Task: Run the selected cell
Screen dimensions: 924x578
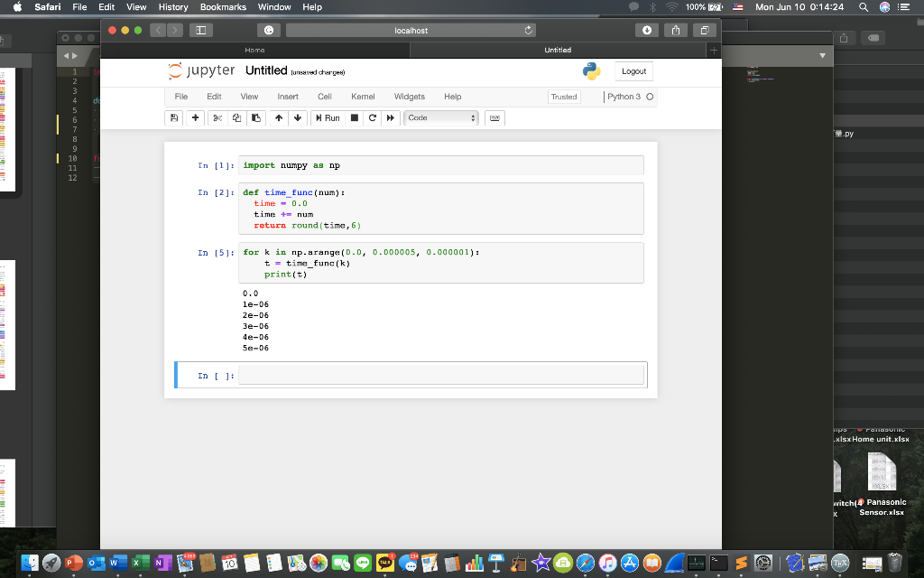Action: coord(328,117)
